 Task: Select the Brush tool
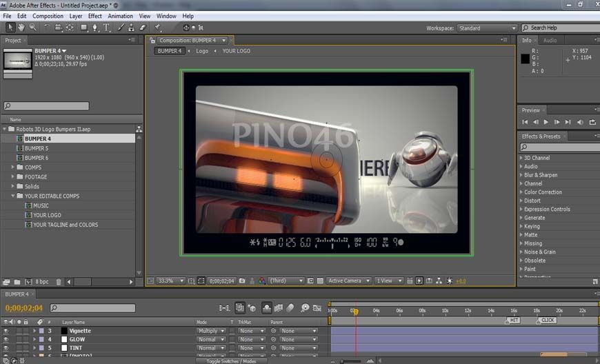point(121,28)
